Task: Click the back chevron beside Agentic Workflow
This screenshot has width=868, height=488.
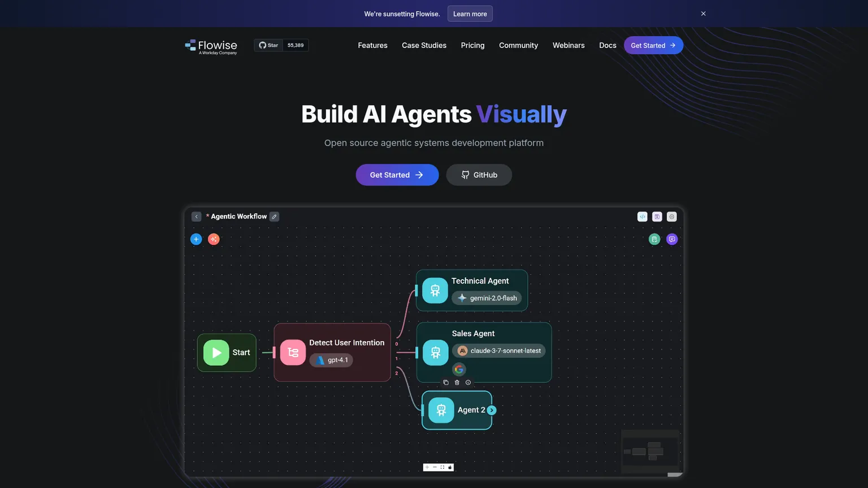Action: coord(196,216)
